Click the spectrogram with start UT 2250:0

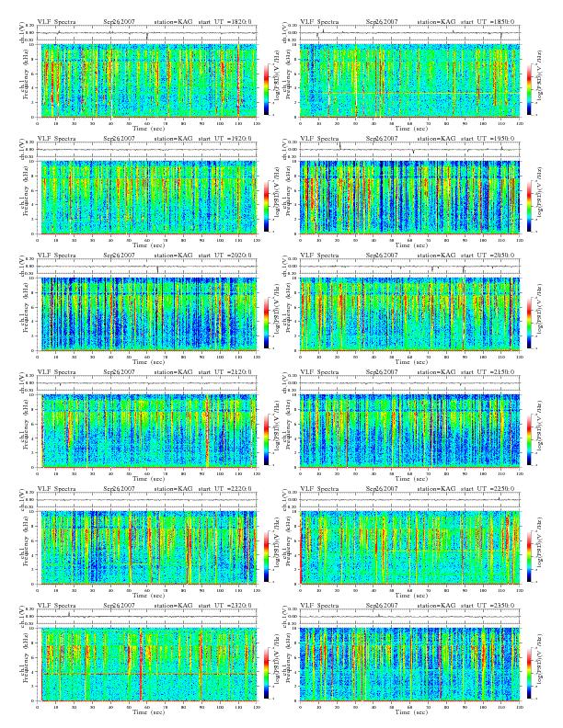click(x=410, y=548)
